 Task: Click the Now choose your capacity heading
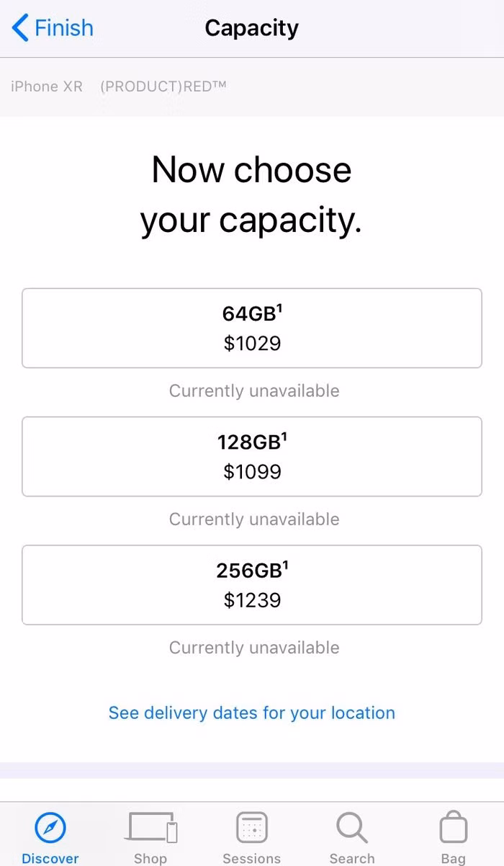coord(251,195)
